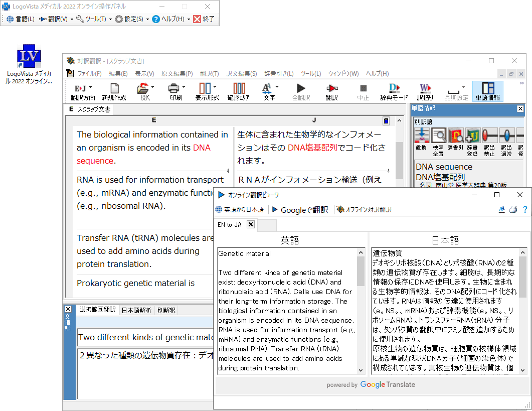Expand the toolbar overflow chevron
Screen dimensions: 532x411
pyautogui.click(x=522, y=83)
